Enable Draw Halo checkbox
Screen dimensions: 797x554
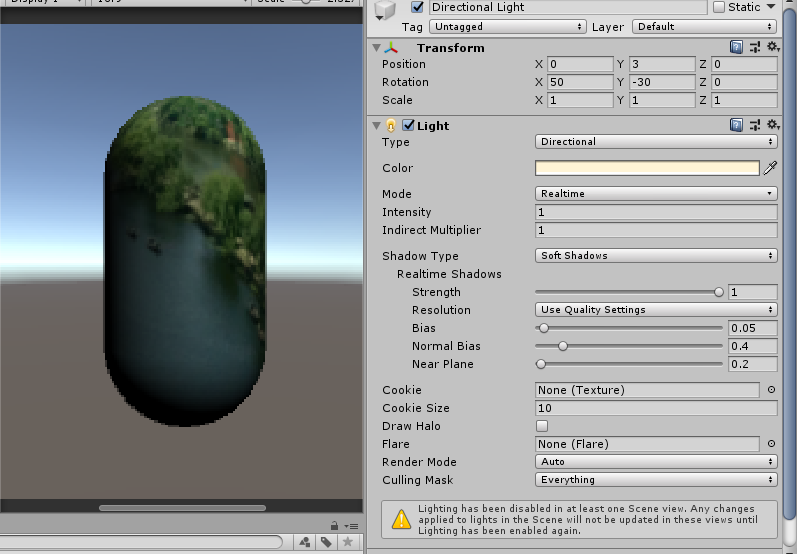pos(542,426)
